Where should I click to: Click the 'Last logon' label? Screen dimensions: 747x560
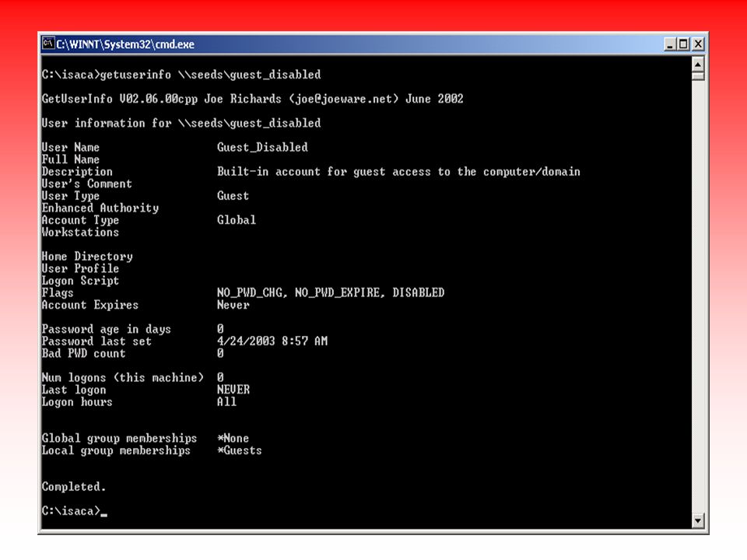click(x=74, y=390)
